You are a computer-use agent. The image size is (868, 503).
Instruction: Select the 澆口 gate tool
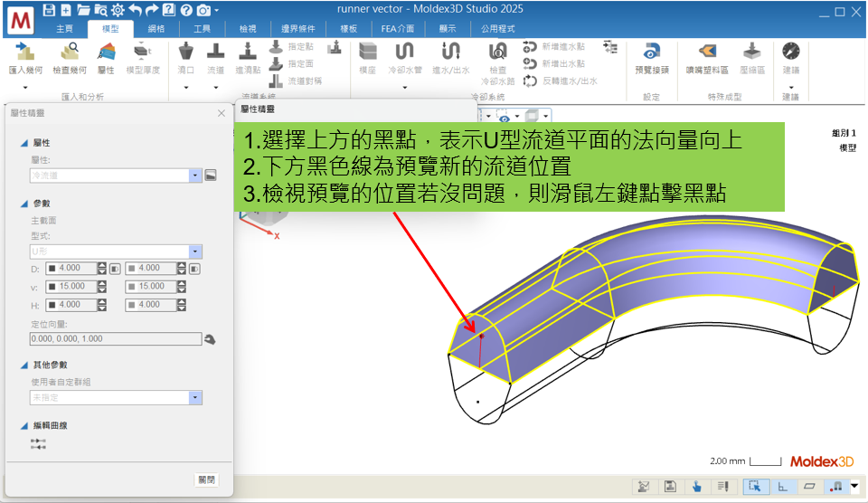pyautogui.click(x=186, y=58)
